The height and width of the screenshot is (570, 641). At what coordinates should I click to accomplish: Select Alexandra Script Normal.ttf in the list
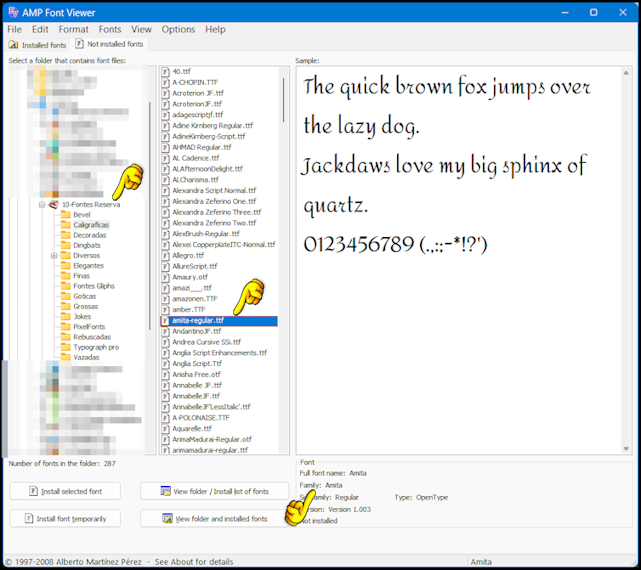pos(215,190)
